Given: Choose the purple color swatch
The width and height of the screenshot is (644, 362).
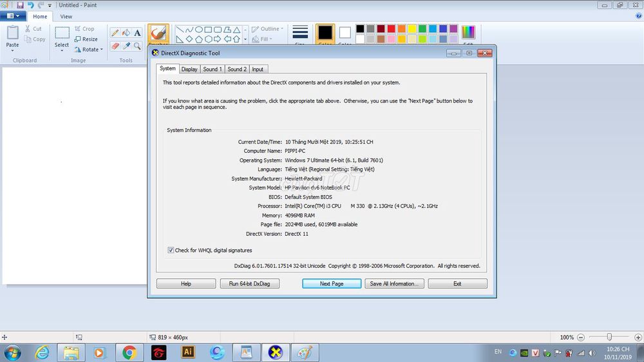Looking at the screenshot, I should (x=453, y=29).
